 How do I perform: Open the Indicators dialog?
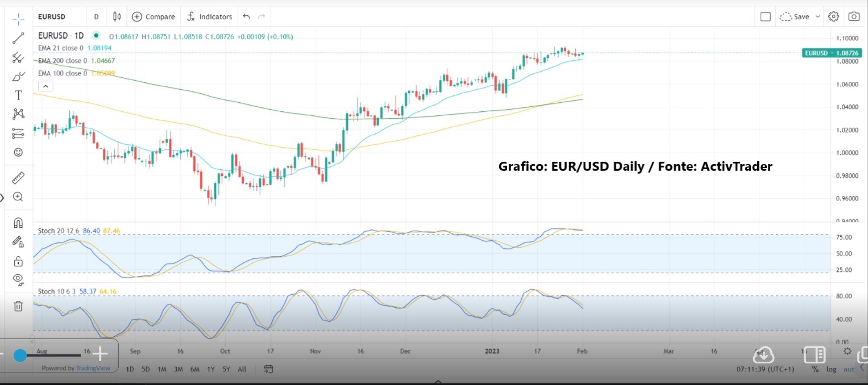coord(209,16)
